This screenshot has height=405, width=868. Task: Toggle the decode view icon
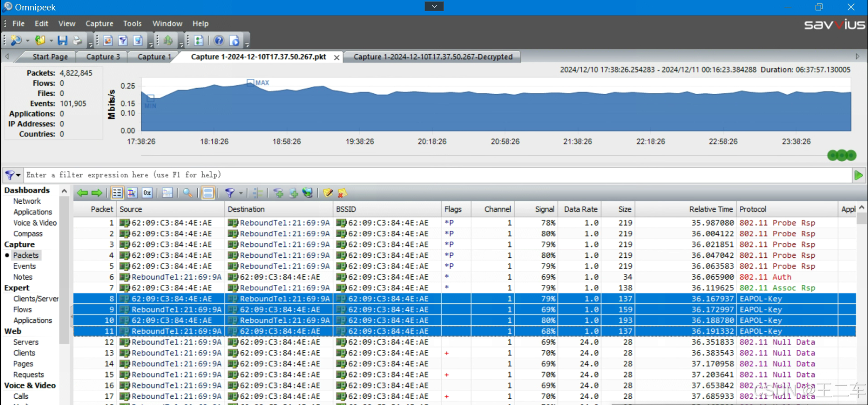point(132,193)
